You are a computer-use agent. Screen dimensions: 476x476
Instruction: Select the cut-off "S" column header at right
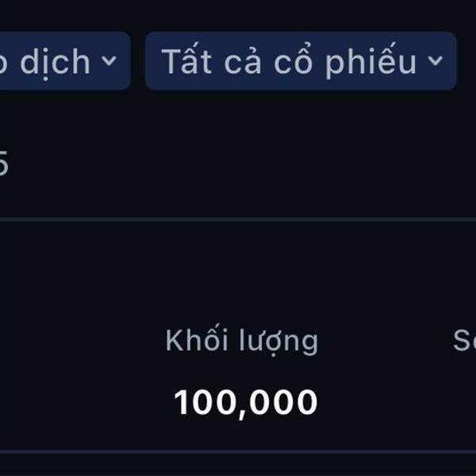click(x=464, y=340)
